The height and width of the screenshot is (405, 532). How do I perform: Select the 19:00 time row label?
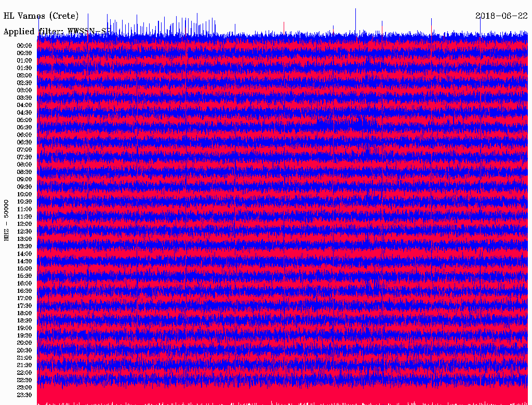(x=24, y=328)
